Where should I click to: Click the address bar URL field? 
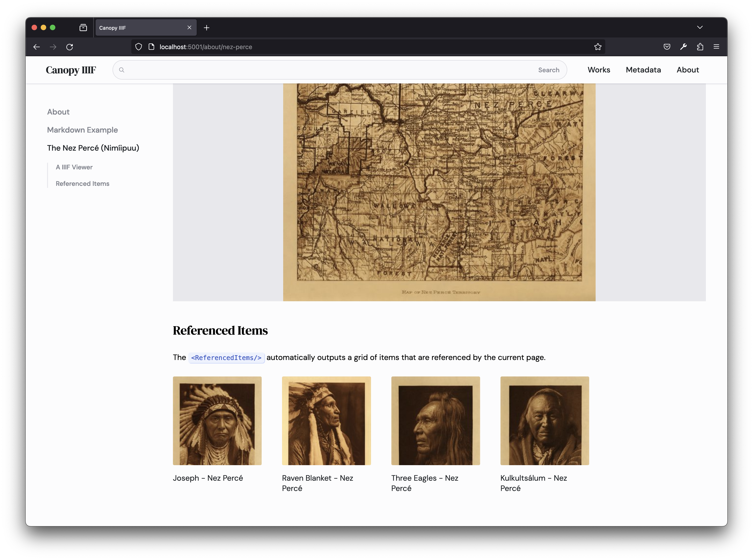click(x=305, y=47)
